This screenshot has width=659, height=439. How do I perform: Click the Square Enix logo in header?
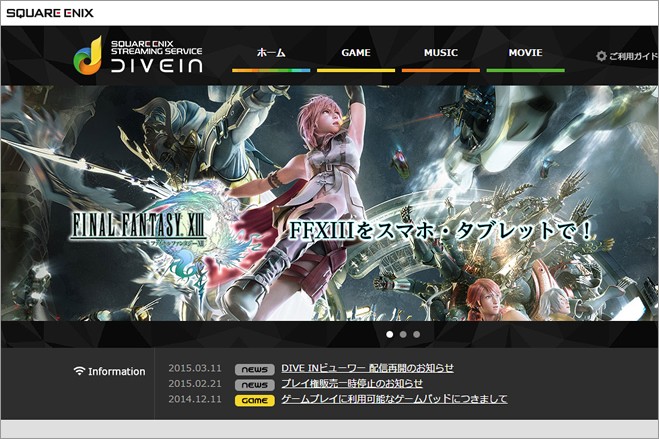50,13
